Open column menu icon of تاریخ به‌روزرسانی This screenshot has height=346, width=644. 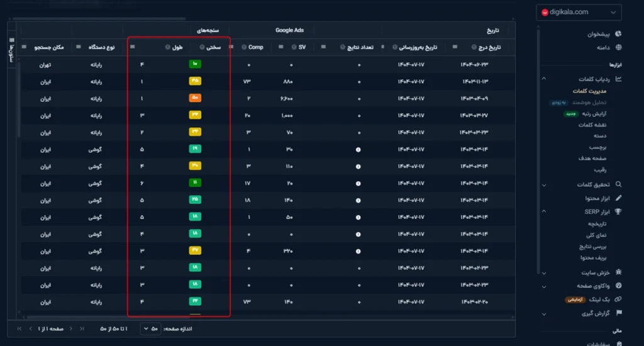pos(383,47)
